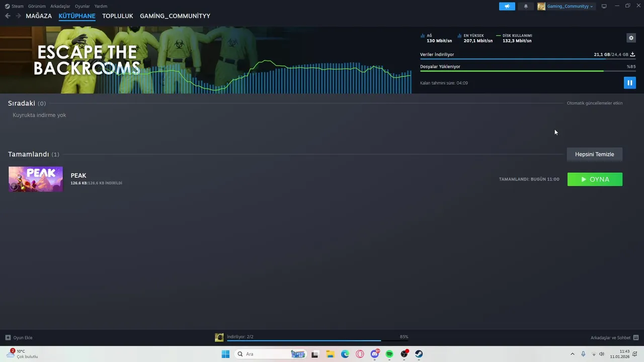Open File Explorer from the taskbar
Image resolution: width=644 pixels, height=362 pixels.
330,354
